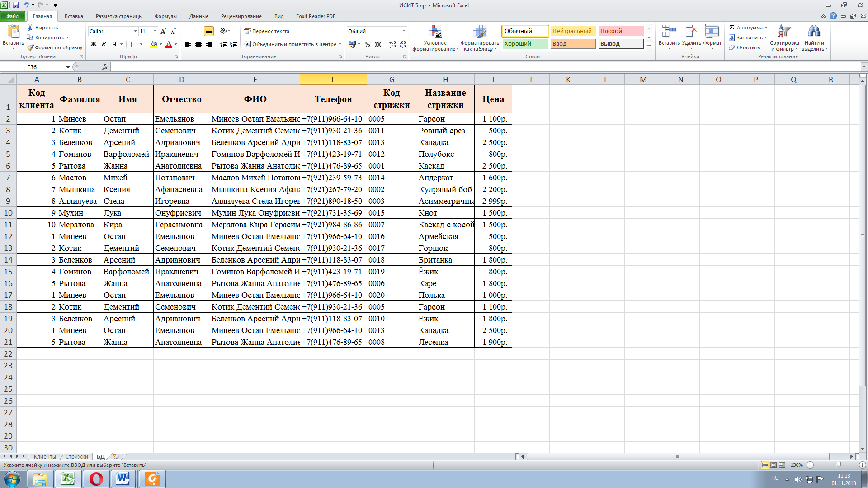868x488 pixels.
Task: Expand the number format dropdown
Action: pyautogui.click(x=404, y=31)
